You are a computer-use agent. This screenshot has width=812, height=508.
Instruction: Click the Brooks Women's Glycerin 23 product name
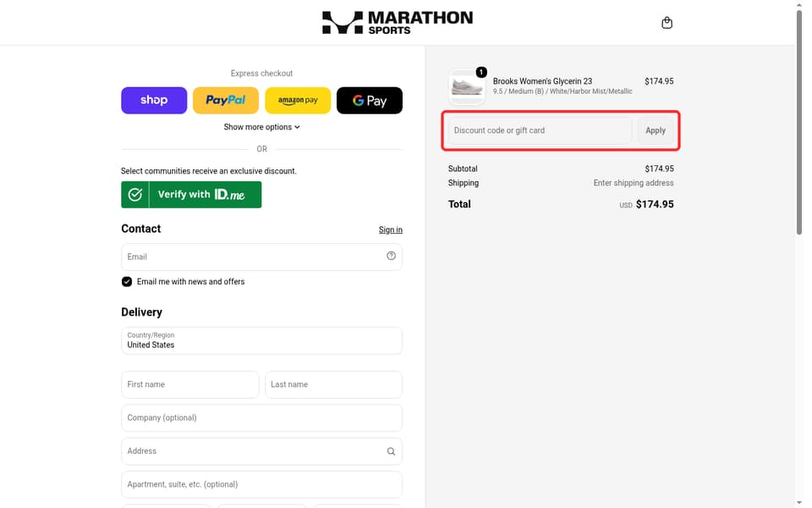(542, 81)
